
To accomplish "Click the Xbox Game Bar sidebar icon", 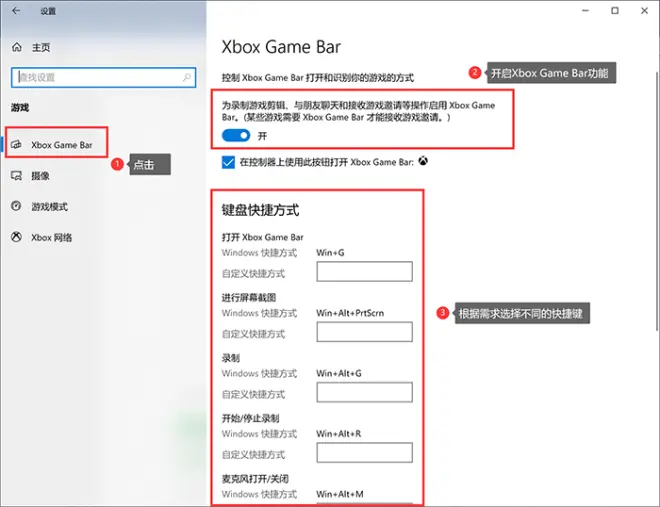I will 16,145.
